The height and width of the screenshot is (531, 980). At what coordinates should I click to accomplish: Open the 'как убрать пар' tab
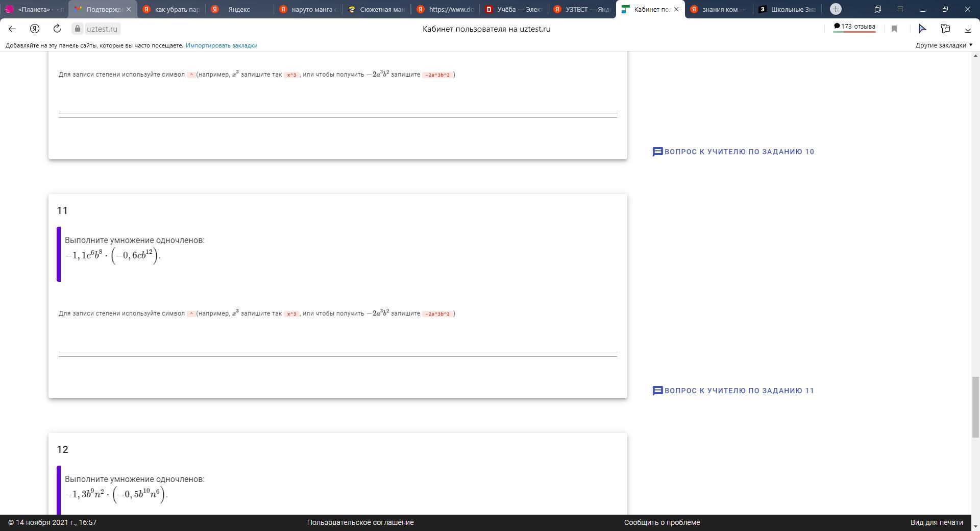(x=171, y=9)
